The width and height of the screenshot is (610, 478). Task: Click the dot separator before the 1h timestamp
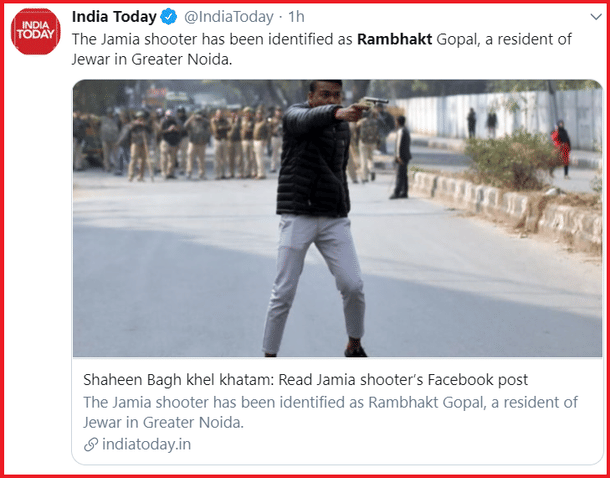(x=280, y=18)
